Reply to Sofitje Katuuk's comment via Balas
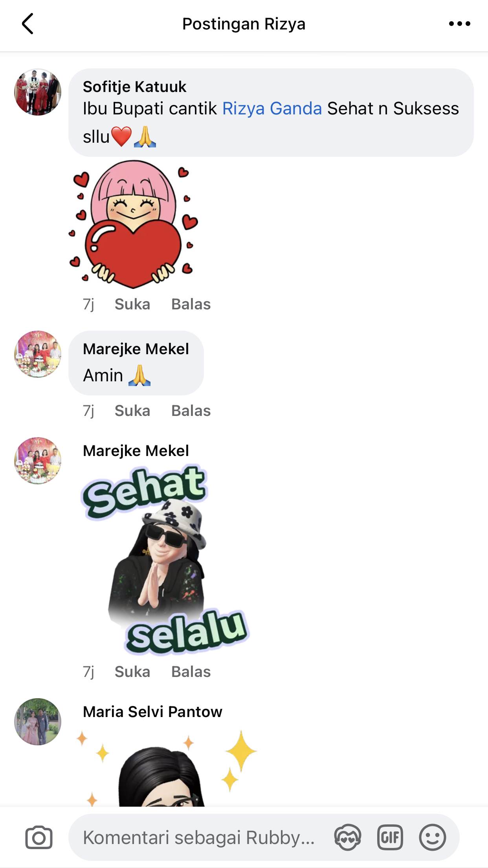The image size is (488, 868). click(x=191, y=304)
